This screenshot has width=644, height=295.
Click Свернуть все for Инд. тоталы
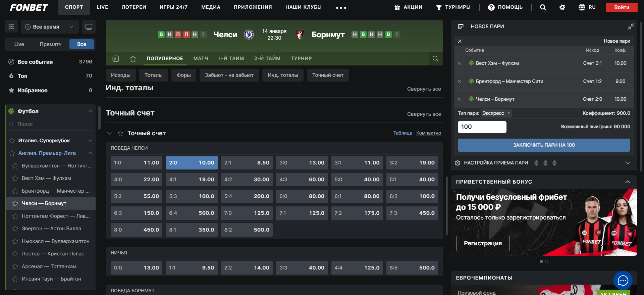[424, 89]
